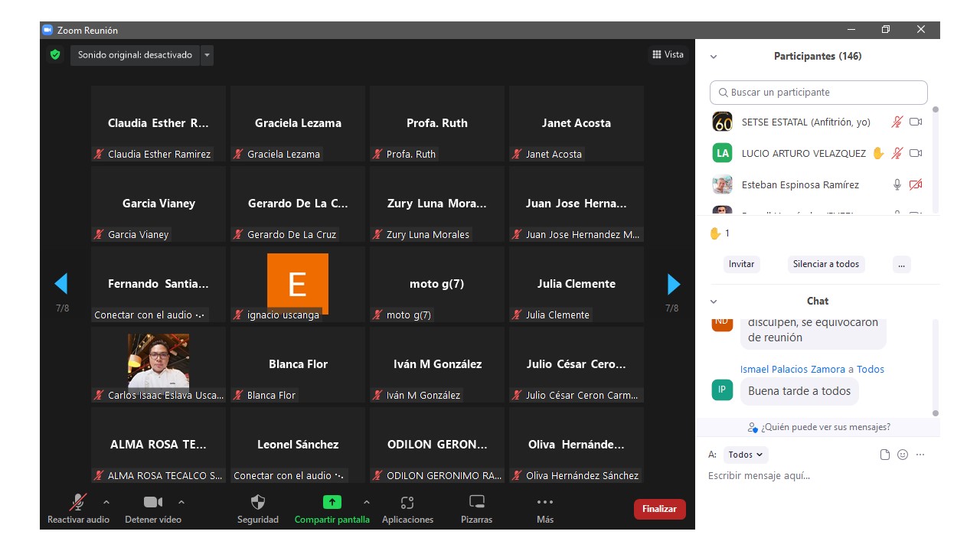Toggle SETSE ESTATAL muted microphone icon
The height and width of the screenshot is (551, 980).
tap(897, 122)
